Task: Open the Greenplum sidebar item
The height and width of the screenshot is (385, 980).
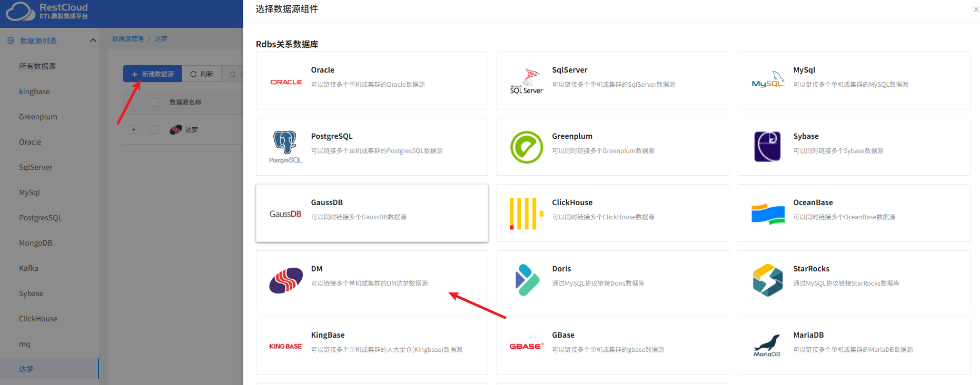Action: (x=38, y=117)
